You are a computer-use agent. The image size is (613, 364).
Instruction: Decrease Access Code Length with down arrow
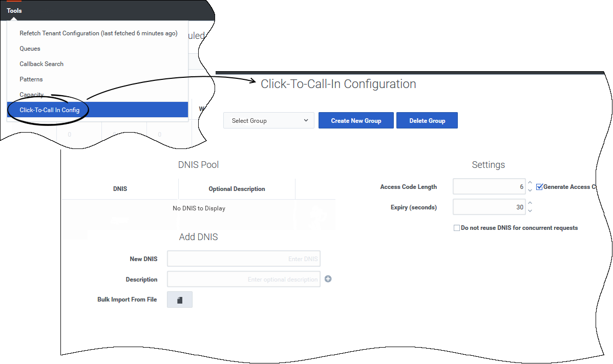(x=530, y=190)
